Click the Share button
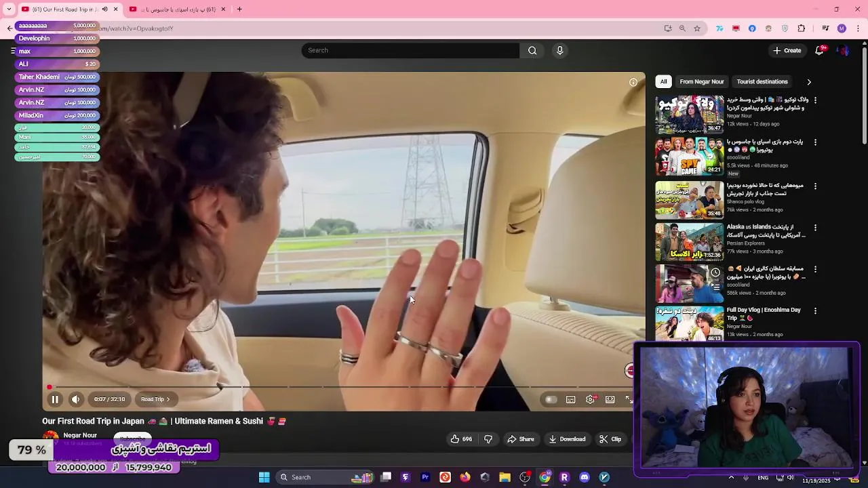This screenshot has height=488, width=868. click(521, 439)
